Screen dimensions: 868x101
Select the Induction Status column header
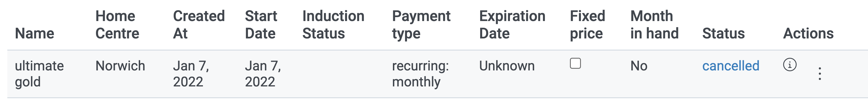[333, 24]
